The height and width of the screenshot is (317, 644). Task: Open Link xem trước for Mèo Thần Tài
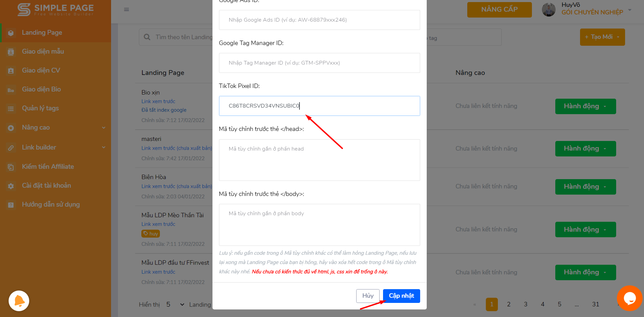click(x=158, y=224)
